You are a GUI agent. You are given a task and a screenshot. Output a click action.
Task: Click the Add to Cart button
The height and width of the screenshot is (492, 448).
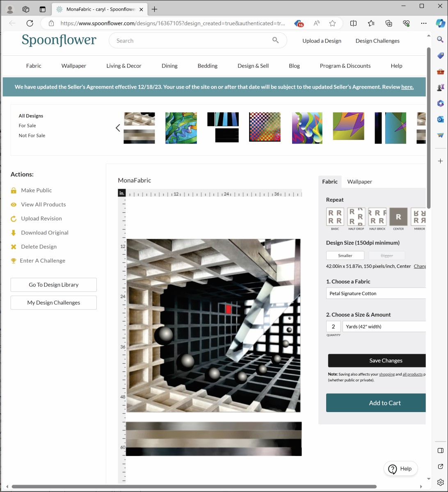(376, 403)
